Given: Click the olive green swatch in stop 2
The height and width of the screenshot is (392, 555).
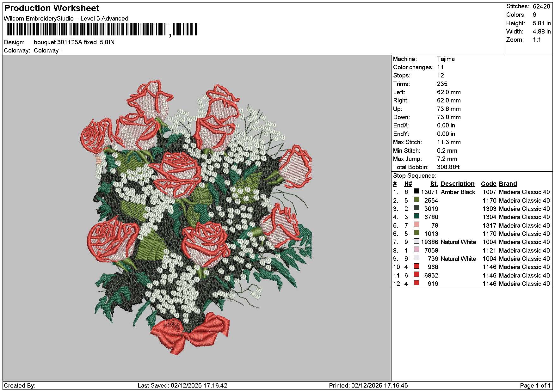Looking at the screenshot, I should [417, 200].
